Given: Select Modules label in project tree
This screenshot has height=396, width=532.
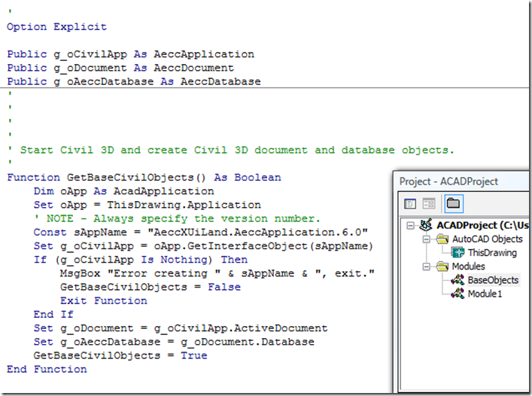Looking at the screenshot, I should click(468, 267).
